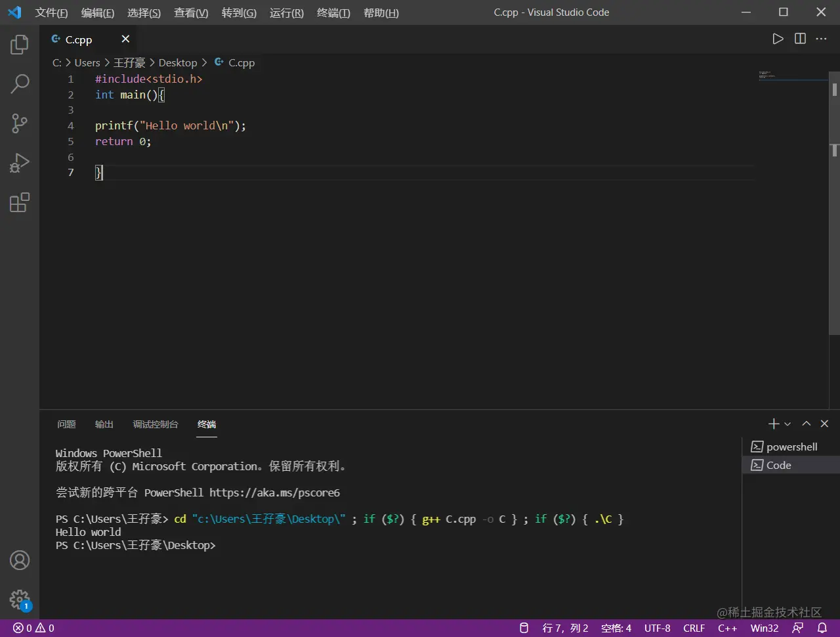Click the printf Hello world code line

pyautogui.click(x=171, y=125)
